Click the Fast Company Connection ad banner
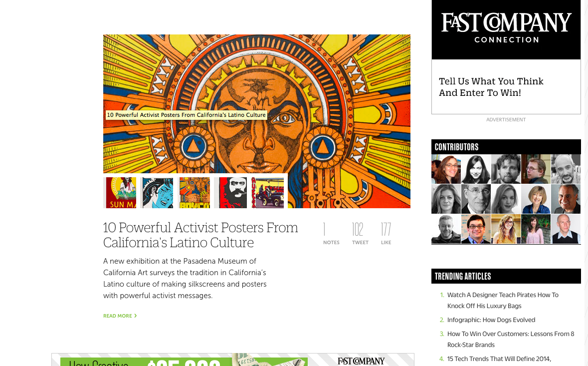Screen dimensions: 588x366 [506, 29]
